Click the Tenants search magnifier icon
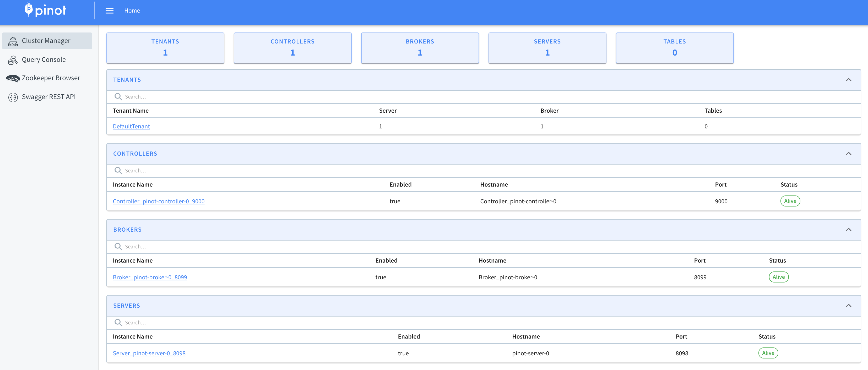Image resolution: width=868 pixels, height=370 pixels. pos(118,97)
